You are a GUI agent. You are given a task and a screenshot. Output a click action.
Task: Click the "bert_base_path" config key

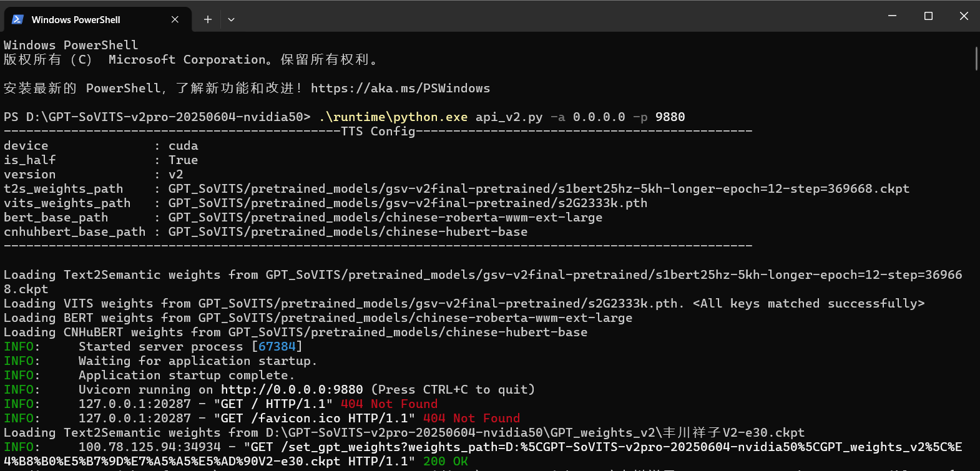(x=56, y=217)
